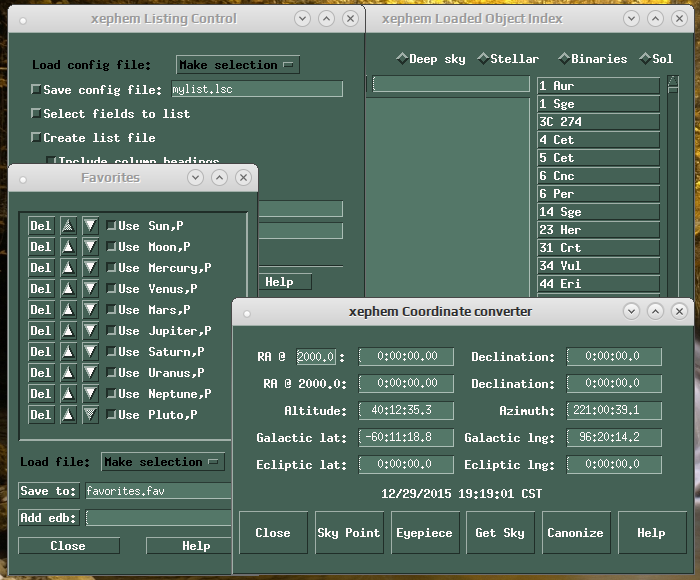700x580 pixels.
Task: Select 1 Aur in object list
Action: click(598, 85)
